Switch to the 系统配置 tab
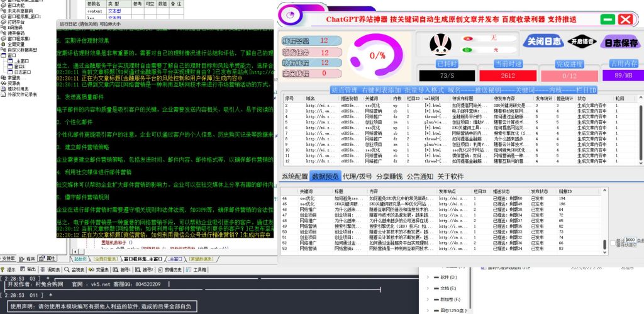 294,176
